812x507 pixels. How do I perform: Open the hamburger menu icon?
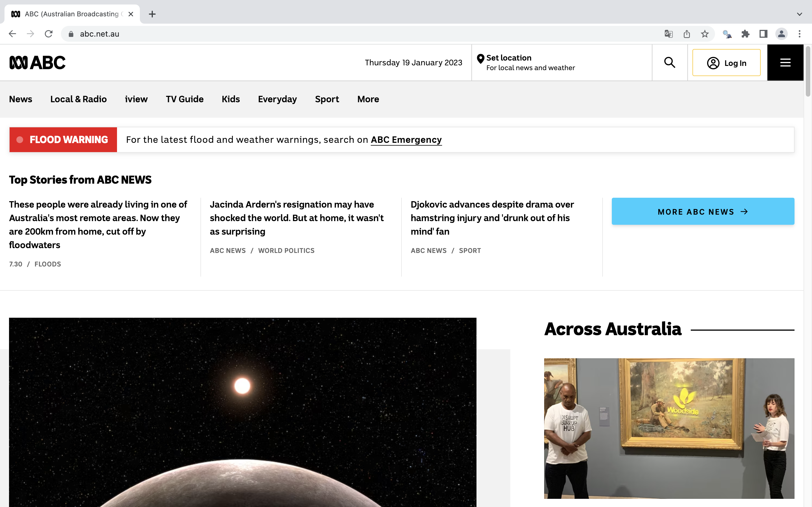tap(785, 63)
